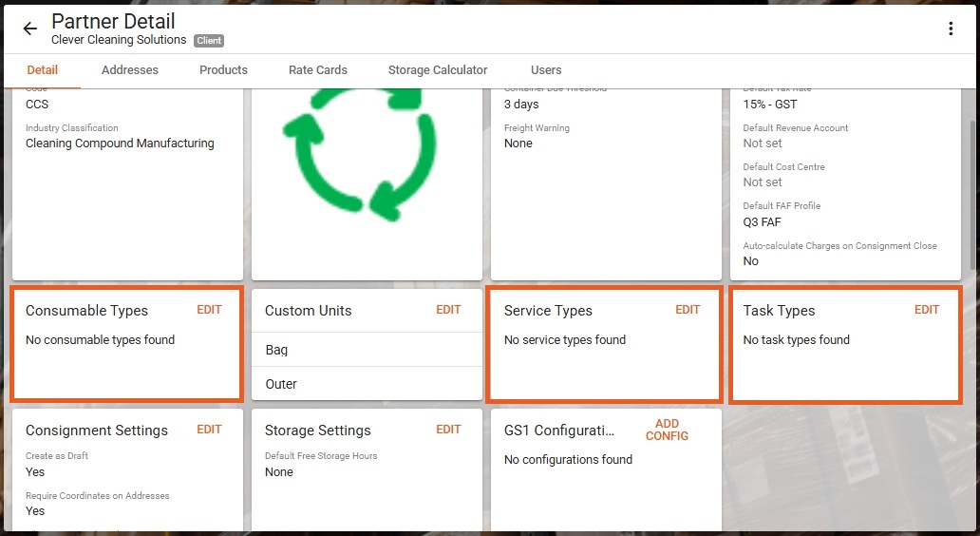The image size is (980, 536).
Task: Click the CCS code value
Action: [37, 105]
